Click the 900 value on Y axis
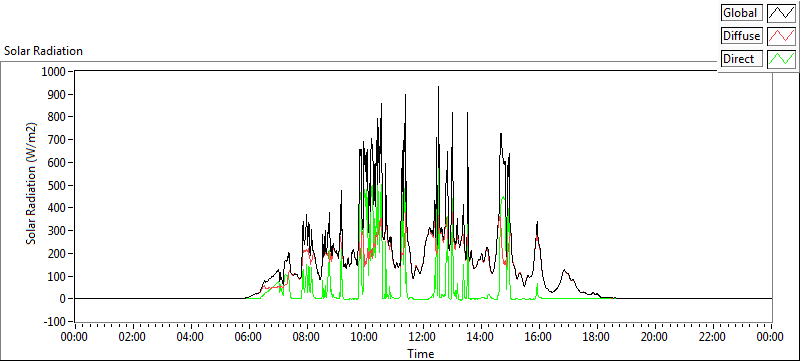Screen dimensions: 800x361 (57, 95)
